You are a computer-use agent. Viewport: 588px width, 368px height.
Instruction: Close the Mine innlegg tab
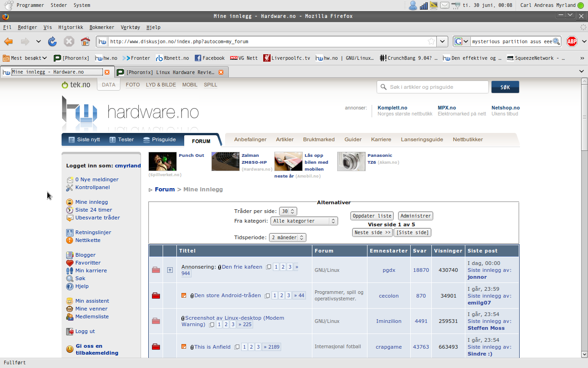107,72
